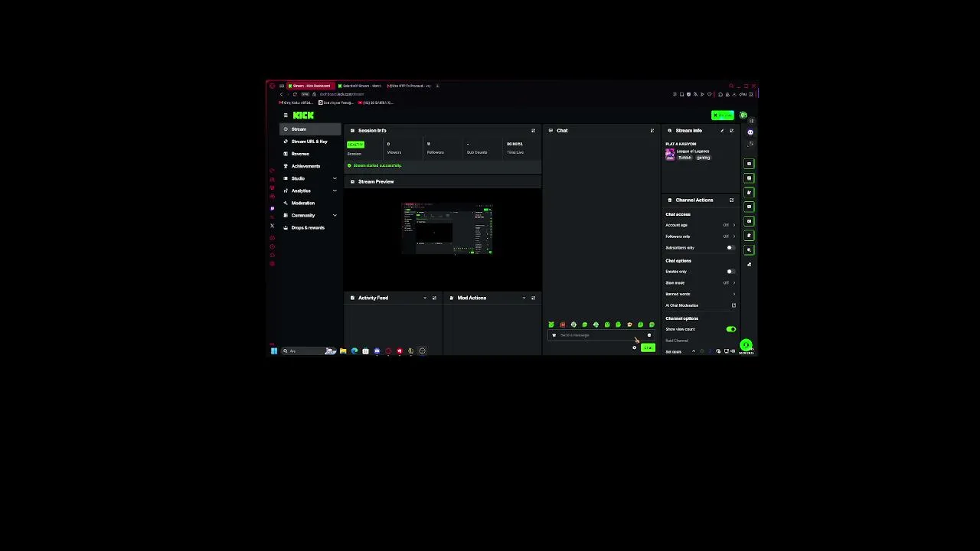Pop out the Stream Info panel
The image size is (980, 551).
pyautogui.click(x=731, y=131)
